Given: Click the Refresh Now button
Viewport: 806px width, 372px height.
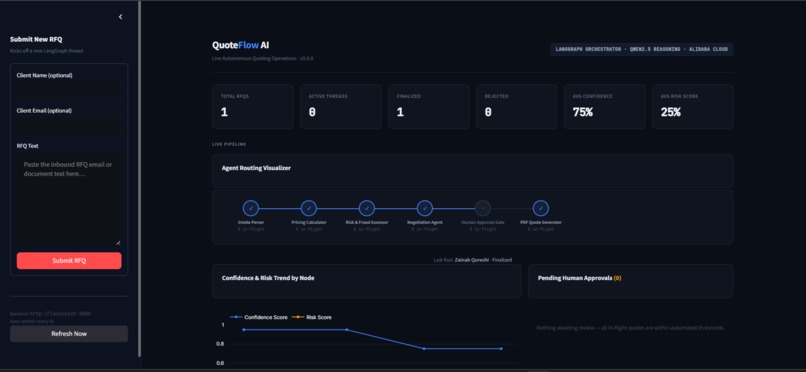Looking at the screenshot, I should [69, 333].
